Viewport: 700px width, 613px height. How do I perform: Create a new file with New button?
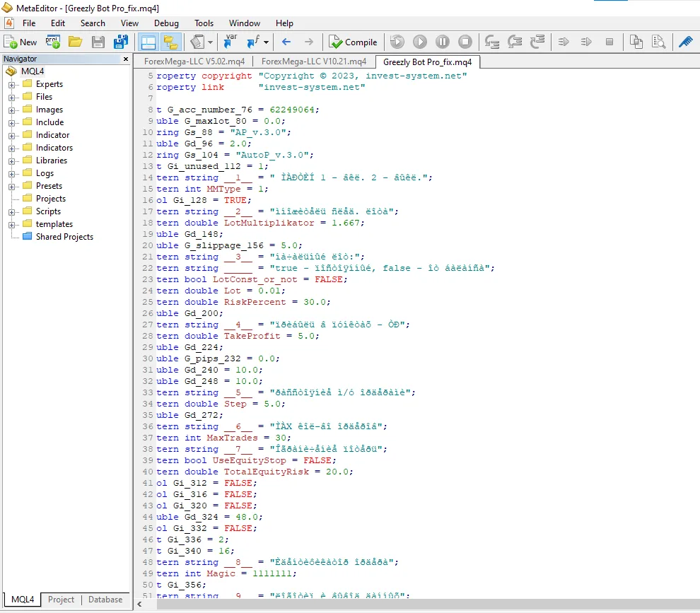coord(20,42)
